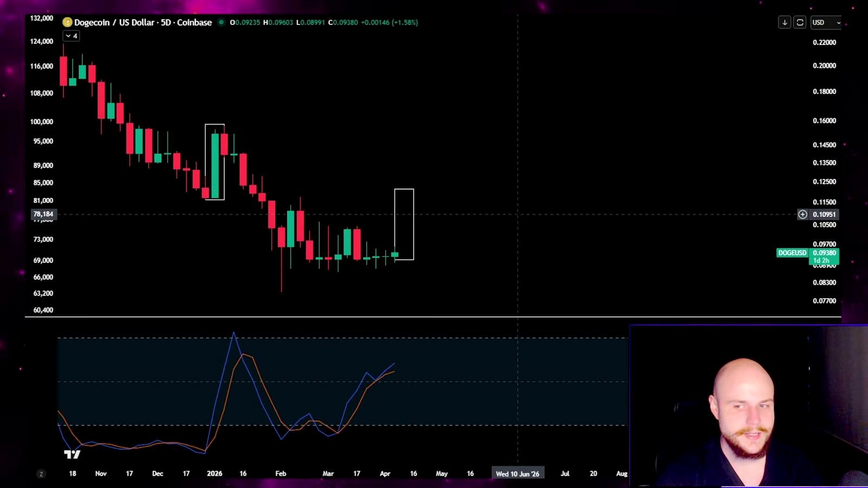Click the Jul label on the time axis
The width and height of the screenshot is (868, 488).
565,473
